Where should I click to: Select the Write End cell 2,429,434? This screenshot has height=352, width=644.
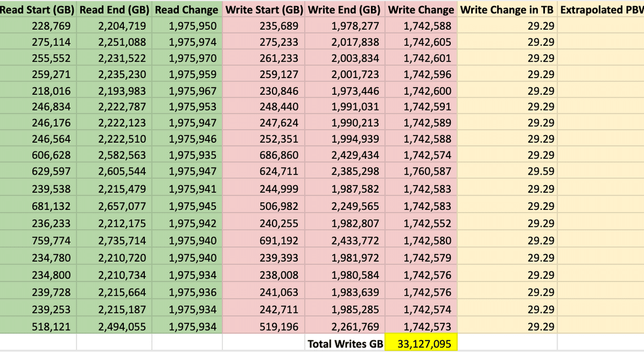tap(345, 155)
